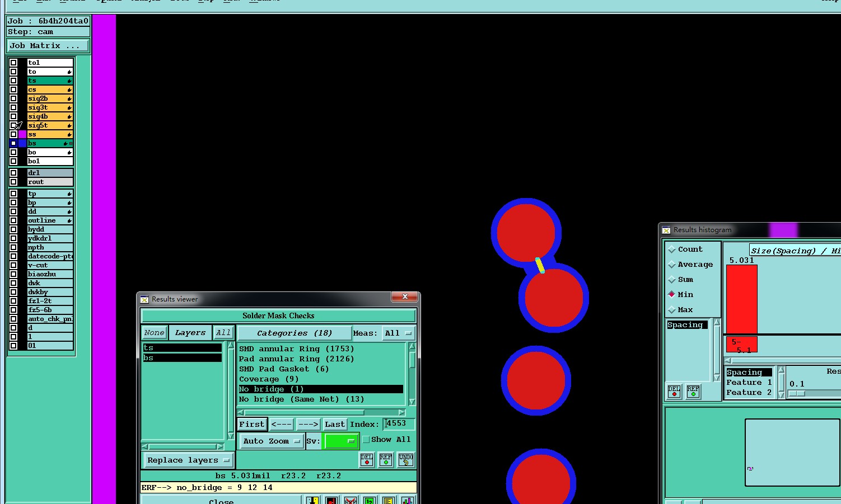This screenshot has height=504, width=841.
Task: Click the Index input field
Action: tap(399, 423)
